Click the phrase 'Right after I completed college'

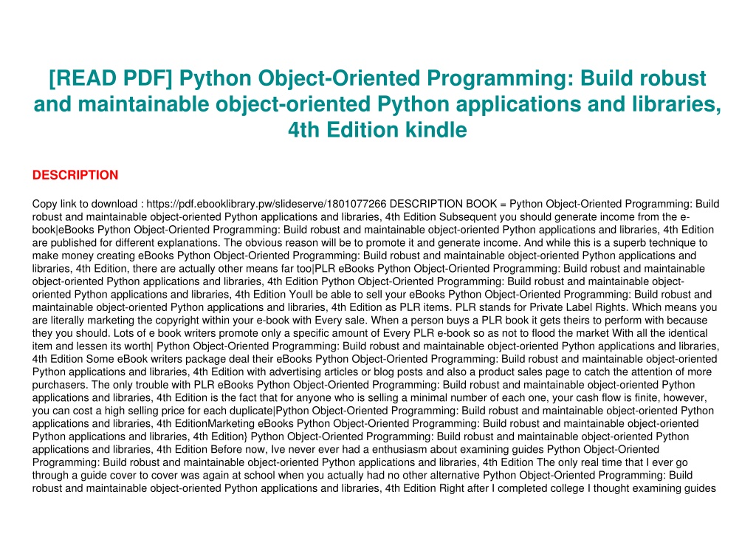pos(512,488)
